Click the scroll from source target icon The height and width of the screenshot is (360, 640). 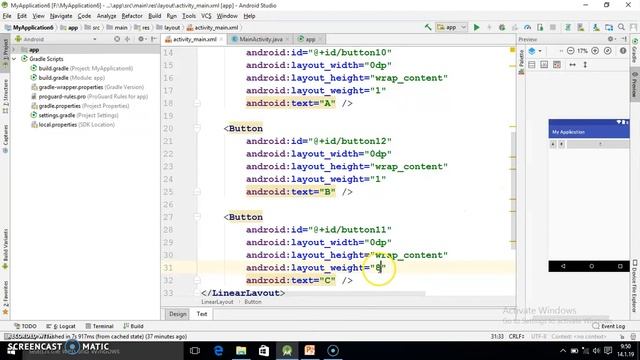click(117, 39)
